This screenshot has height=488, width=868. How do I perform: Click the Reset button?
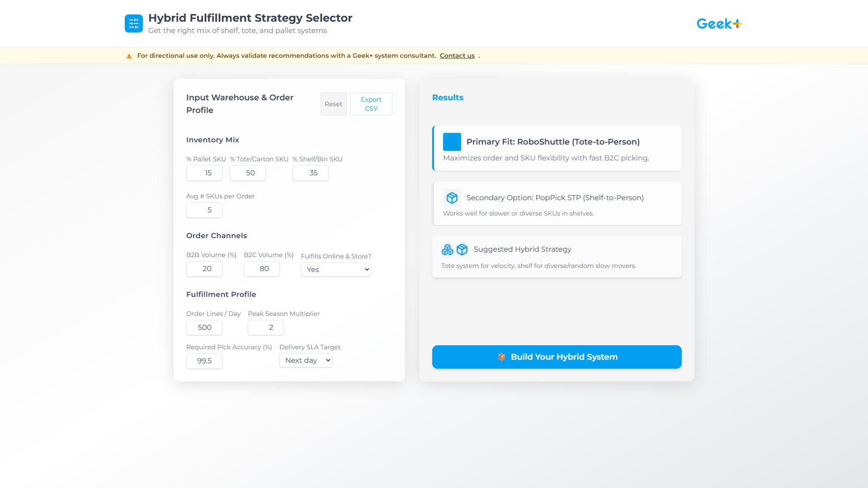coord(333,104)
